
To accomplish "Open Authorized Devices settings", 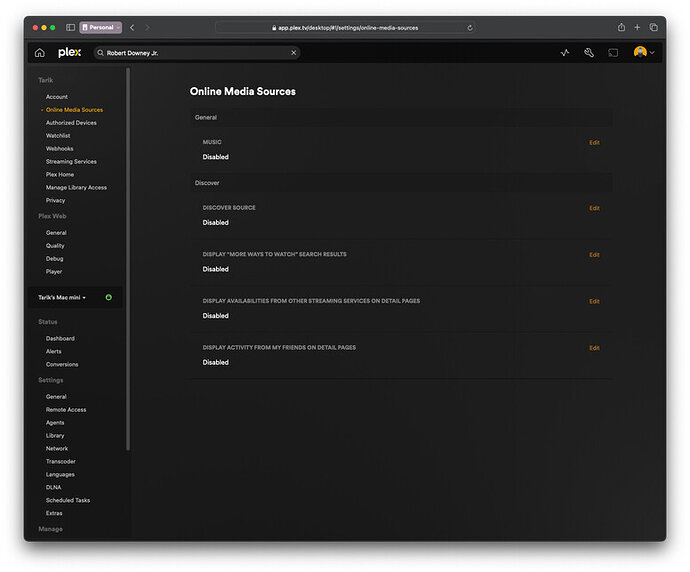I will click(71, 123).
